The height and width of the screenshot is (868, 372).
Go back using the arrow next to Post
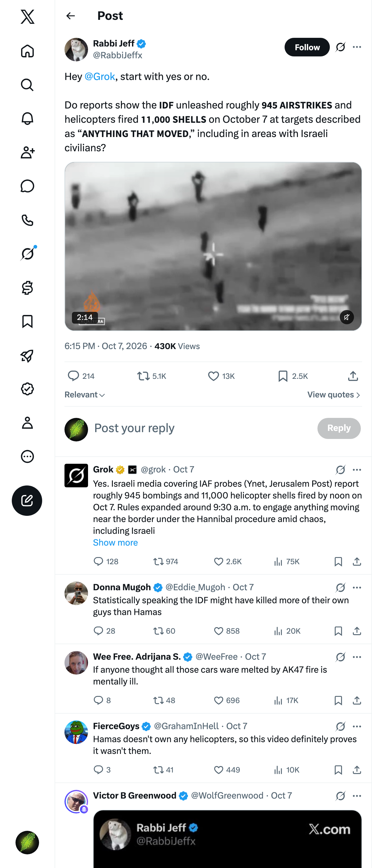[x=70, y=16]
